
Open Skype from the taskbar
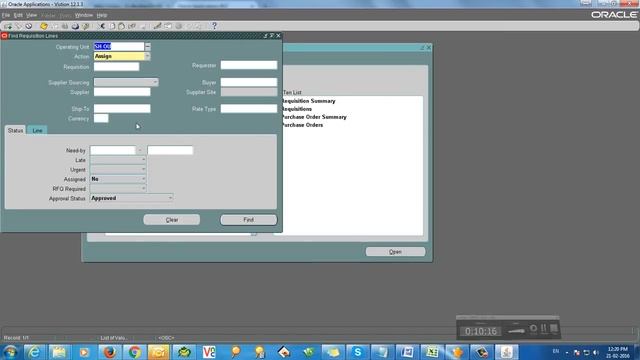[x=358, y=352]
